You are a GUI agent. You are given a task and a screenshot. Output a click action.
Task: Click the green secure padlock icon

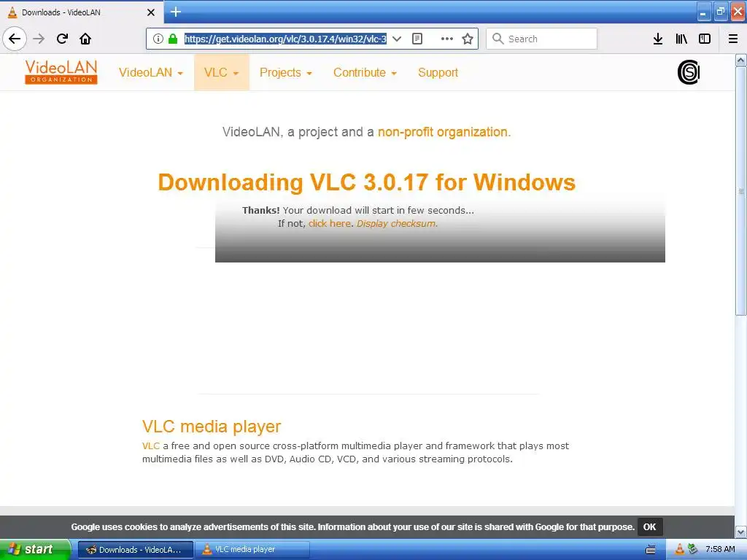173,39
